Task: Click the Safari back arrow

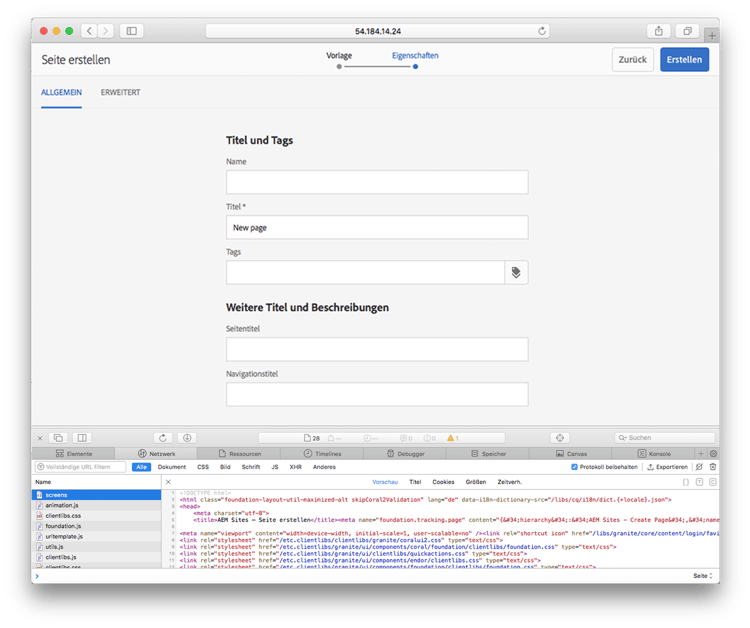Action: point(89,31)
